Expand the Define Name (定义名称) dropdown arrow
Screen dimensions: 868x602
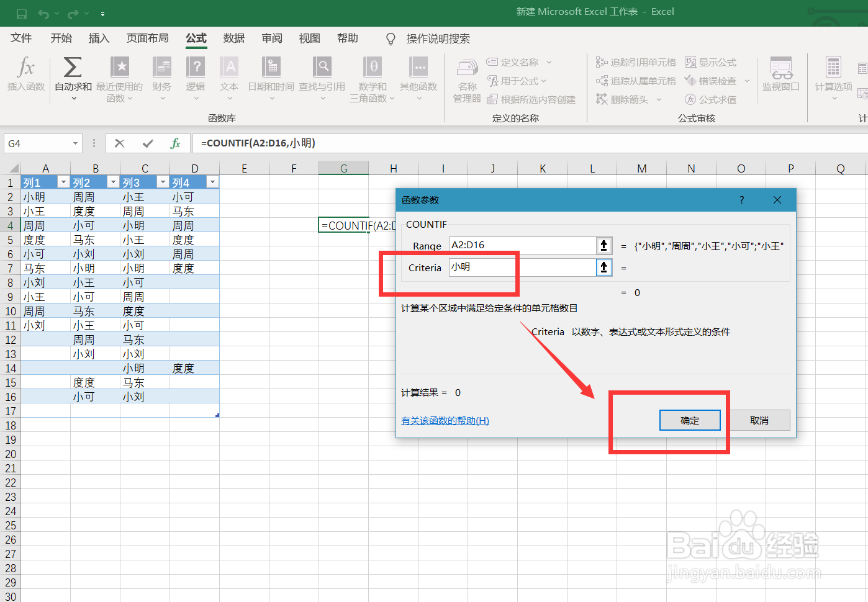pos(549,62)
